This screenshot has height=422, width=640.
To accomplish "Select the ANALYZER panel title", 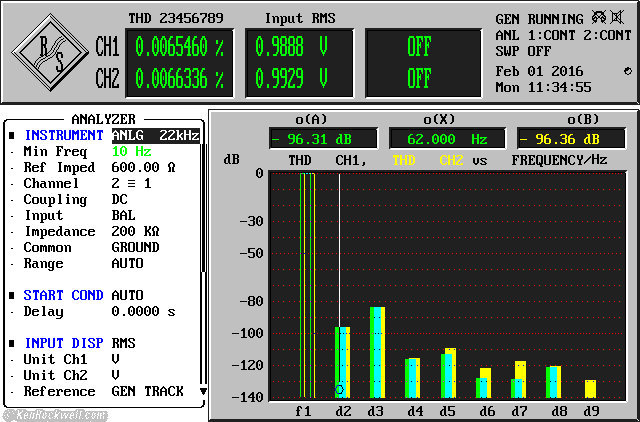I will click(103, 118).
